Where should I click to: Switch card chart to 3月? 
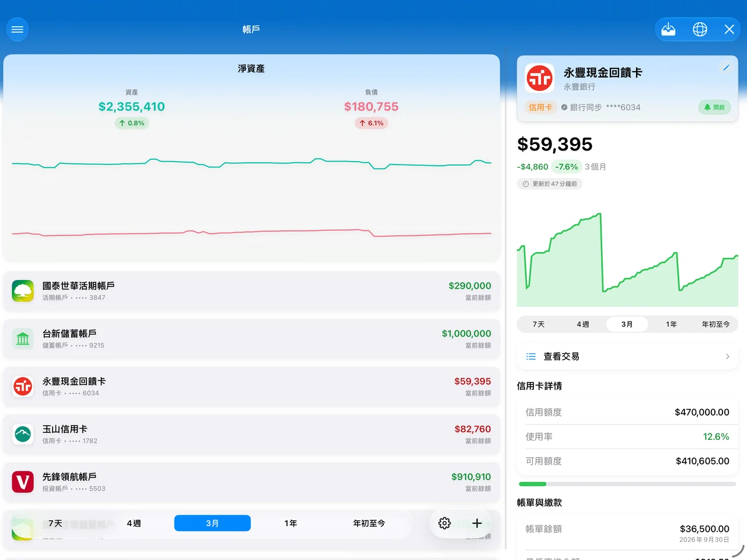click(627, 324)
